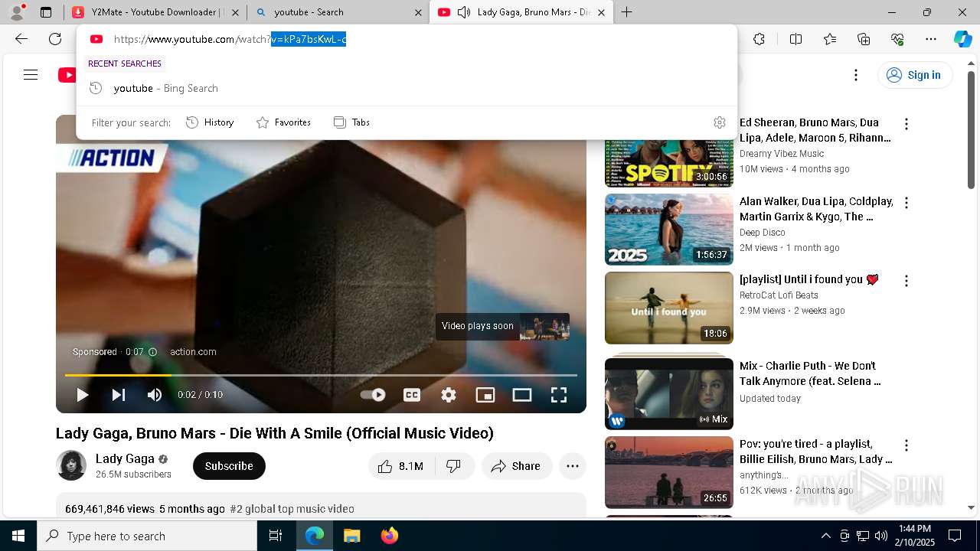Mute the video player volume

[x=155, y=395]
